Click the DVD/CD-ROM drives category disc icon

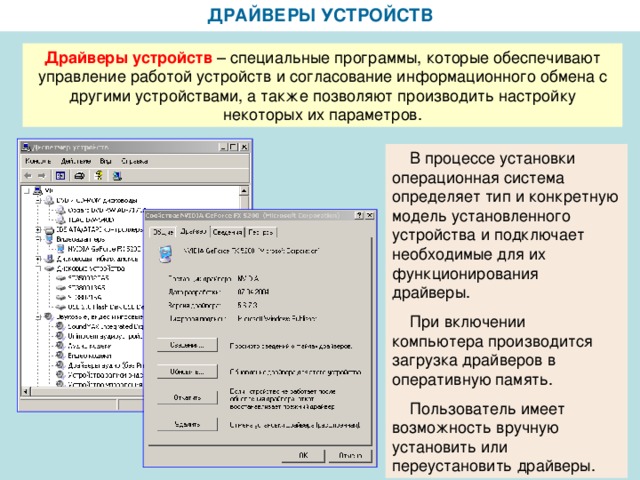[49, 200]
